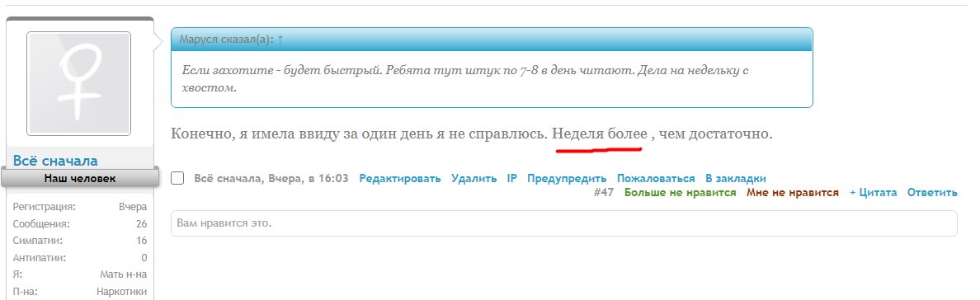Click the Регистрация value Вчера
Viewport: 980px width, 300px height.
133,207
